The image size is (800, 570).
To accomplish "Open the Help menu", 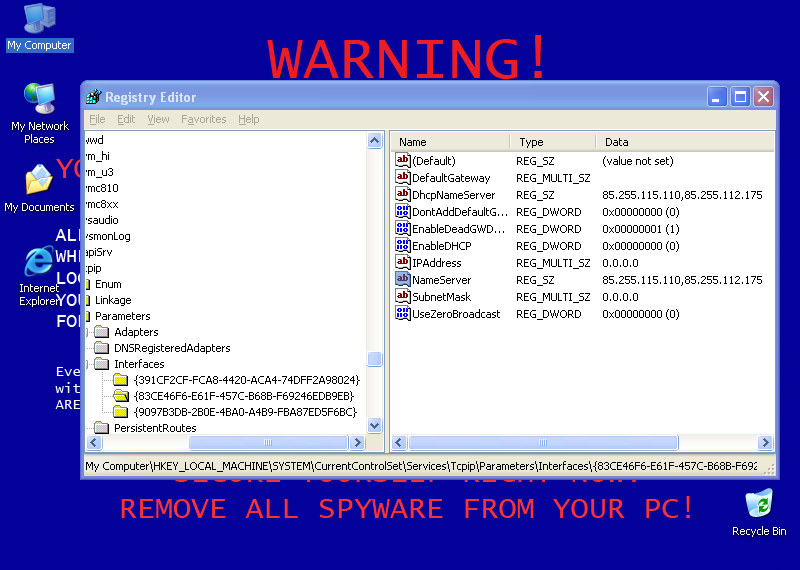I will point(248,119).
